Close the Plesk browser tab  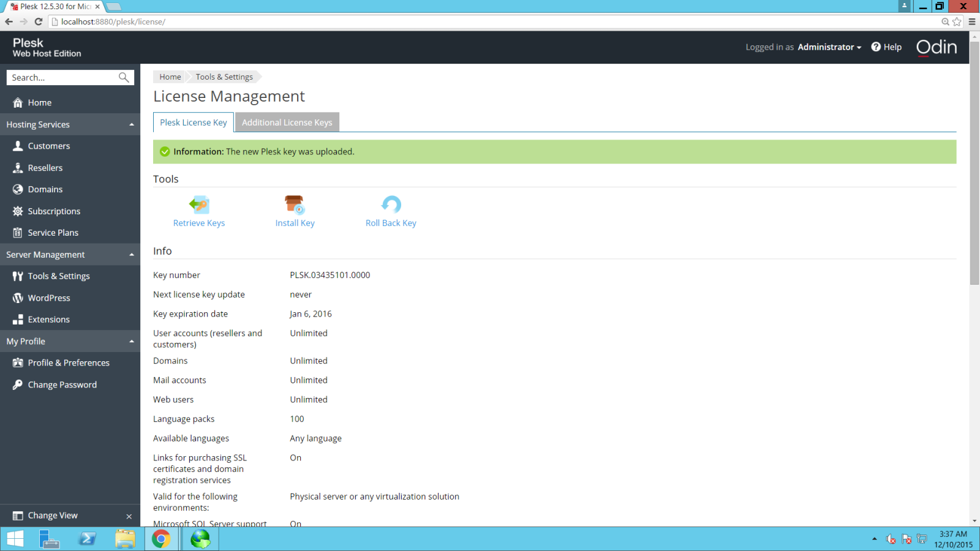point(97,7)
